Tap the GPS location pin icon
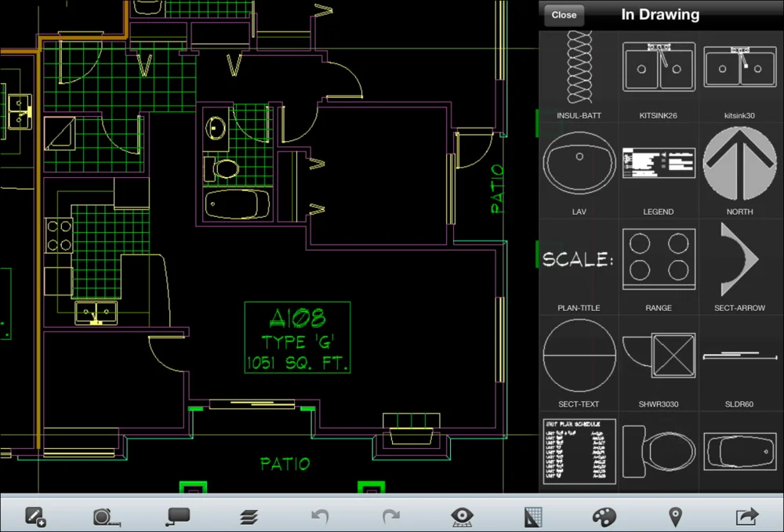The width and height of the screenshot is (784, 532). tap(676, 516)
